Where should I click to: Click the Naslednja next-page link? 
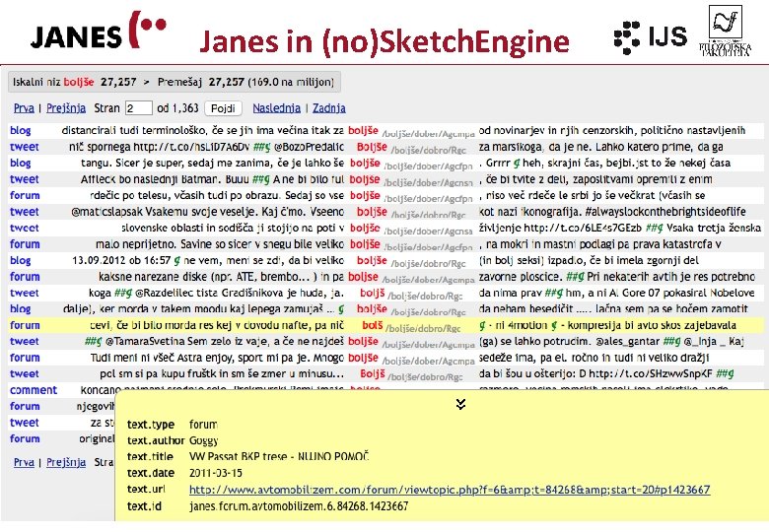pyautogui.click(x=277, y=107)
